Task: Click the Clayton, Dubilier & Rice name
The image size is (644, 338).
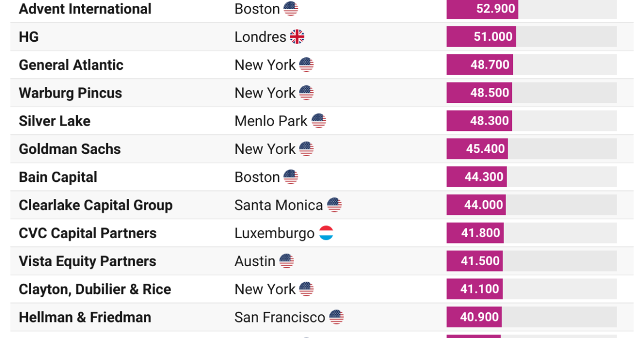Action: click(x=94, y=289)
